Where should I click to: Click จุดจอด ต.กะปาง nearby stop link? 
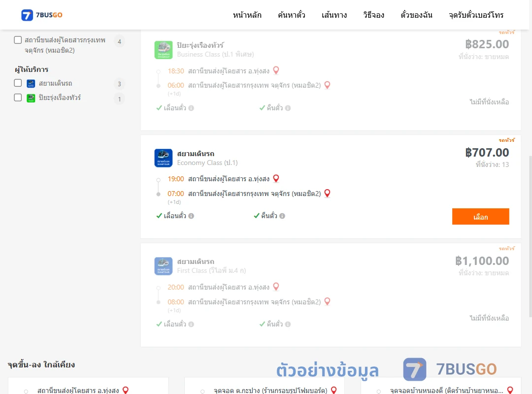click(x=270, y=390)
